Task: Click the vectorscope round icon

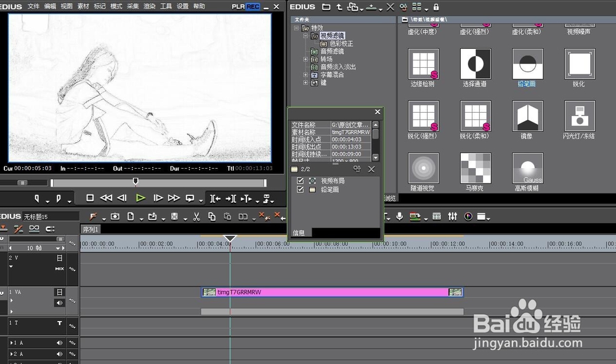Action: pyautogui.click(x=468, y=216)
